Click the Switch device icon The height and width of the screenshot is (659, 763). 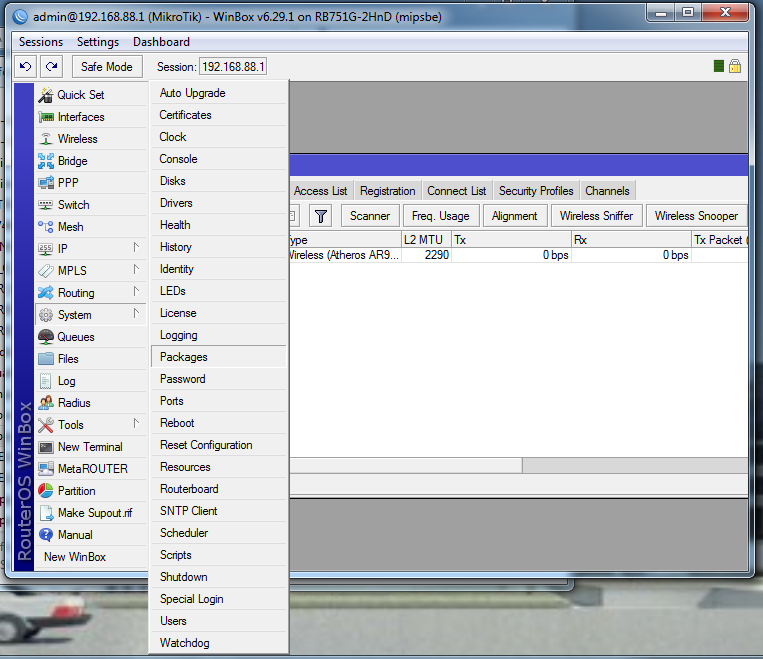pyautogui.click(x=46, y=205)
